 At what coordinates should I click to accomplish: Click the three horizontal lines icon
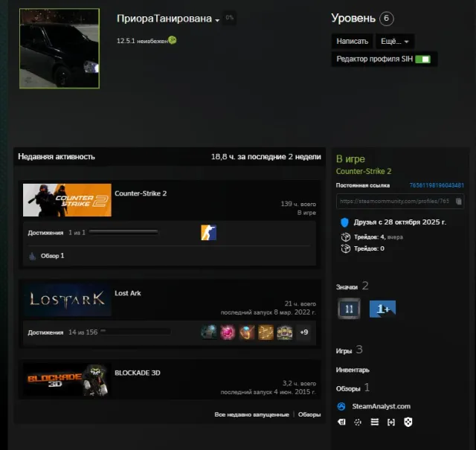click(x=375, y=422)
